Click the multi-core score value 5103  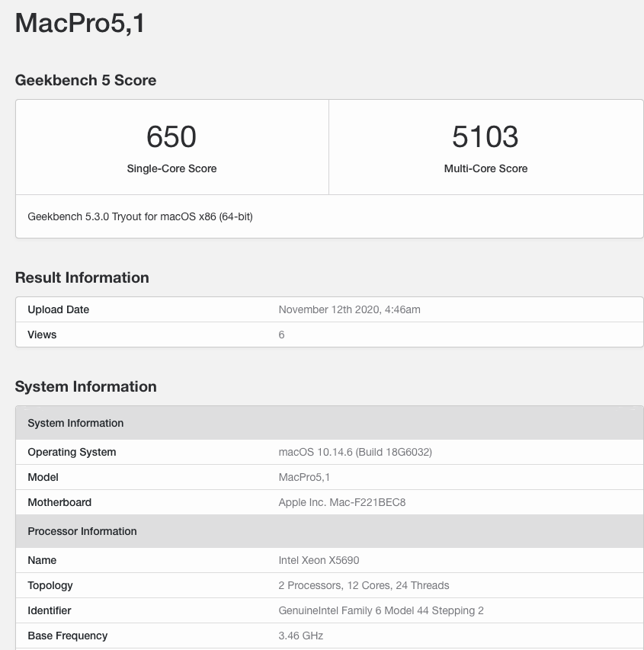[x=485, y=136]
